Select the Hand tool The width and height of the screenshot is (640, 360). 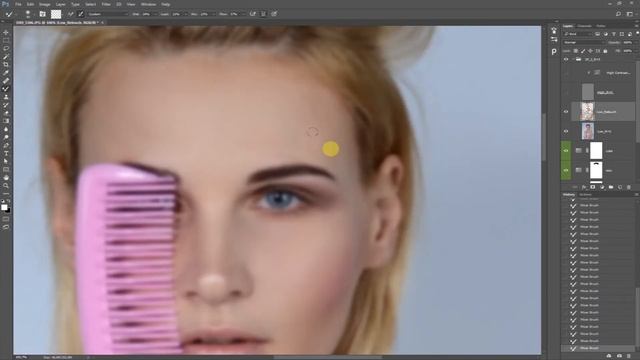[x=6, y=178]
